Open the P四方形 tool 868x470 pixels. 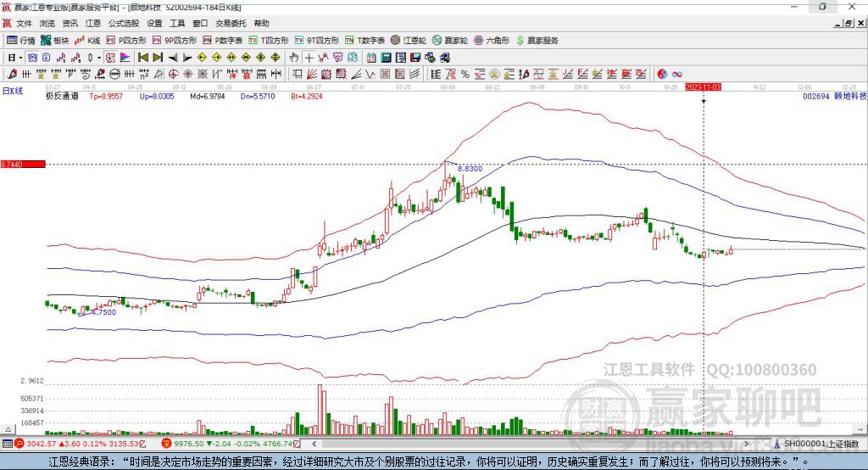[x=126, y=41]
